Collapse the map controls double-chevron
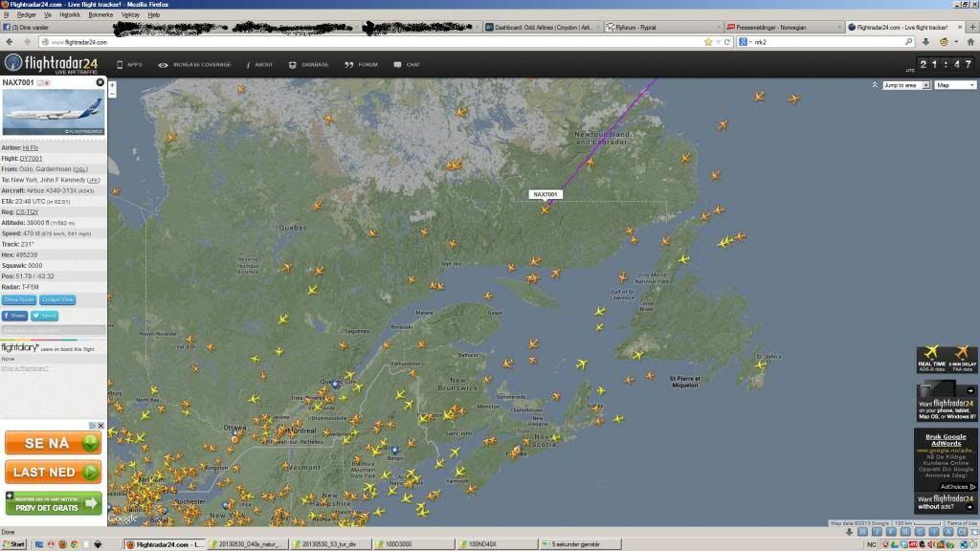 click(875, 85)
